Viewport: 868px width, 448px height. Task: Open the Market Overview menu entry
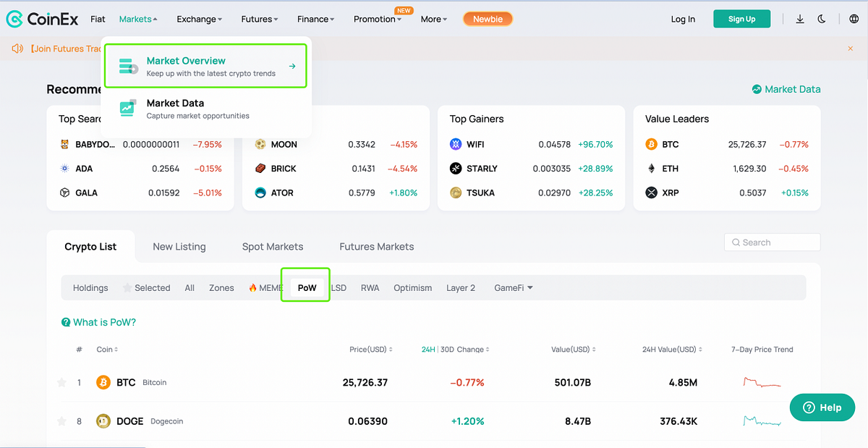(206, 66)
